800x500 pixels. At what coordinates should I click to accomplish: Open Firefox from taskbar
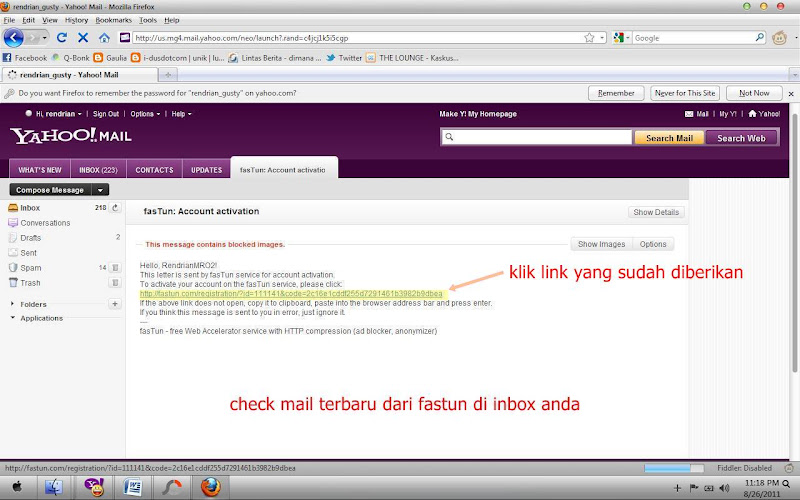(x=210, y=487)
